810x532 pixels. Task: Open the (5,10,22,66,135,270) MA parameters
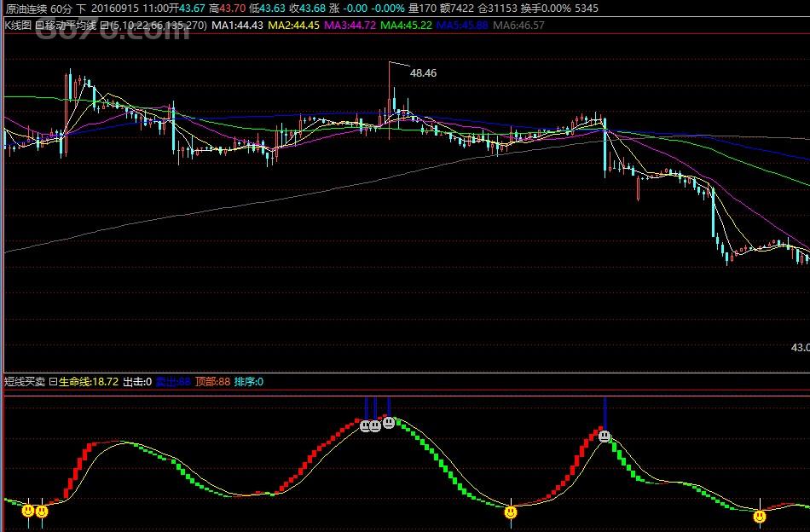tap(157, 25)
